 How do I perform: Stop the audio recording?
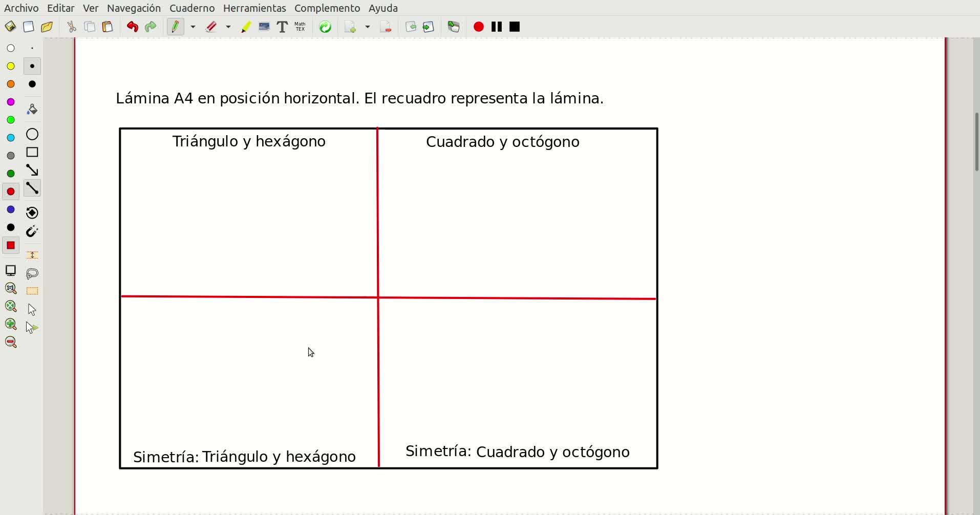(515, 27)
